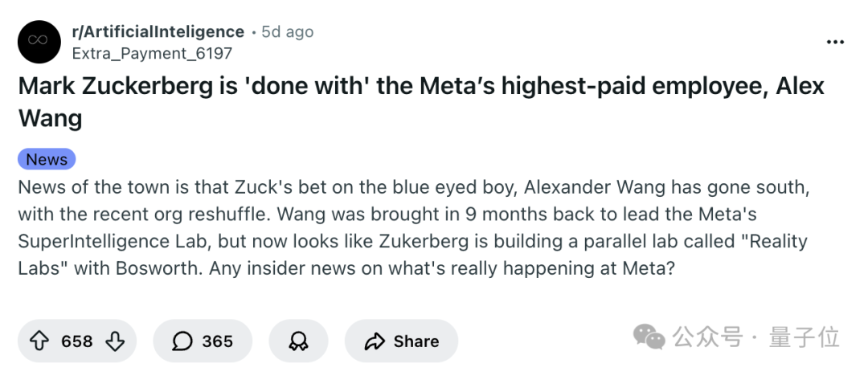Click the subreddit's round infinity avatar
The width and height of the screenshot is (868, 372).
pos(39,42)
